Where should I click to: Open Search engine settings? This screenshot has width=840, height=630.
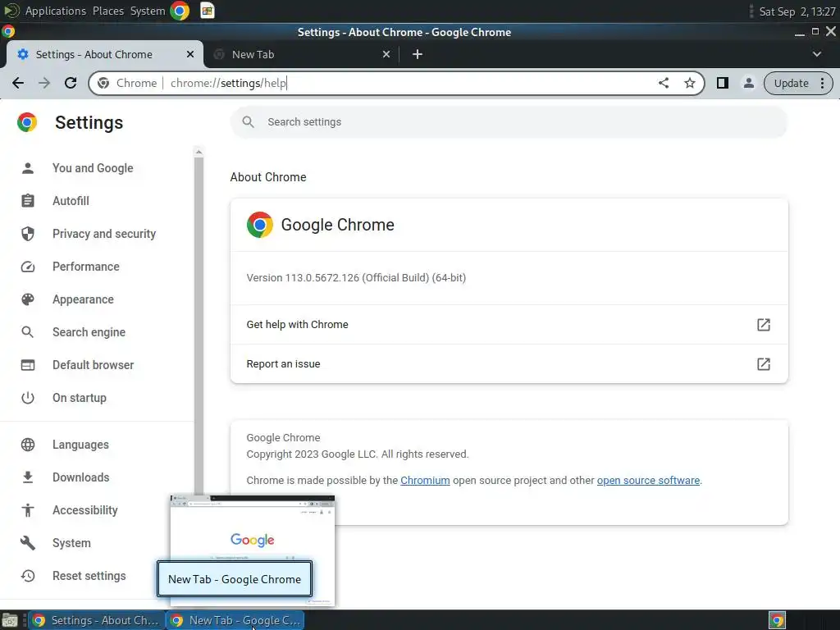[x=89, y=332]
